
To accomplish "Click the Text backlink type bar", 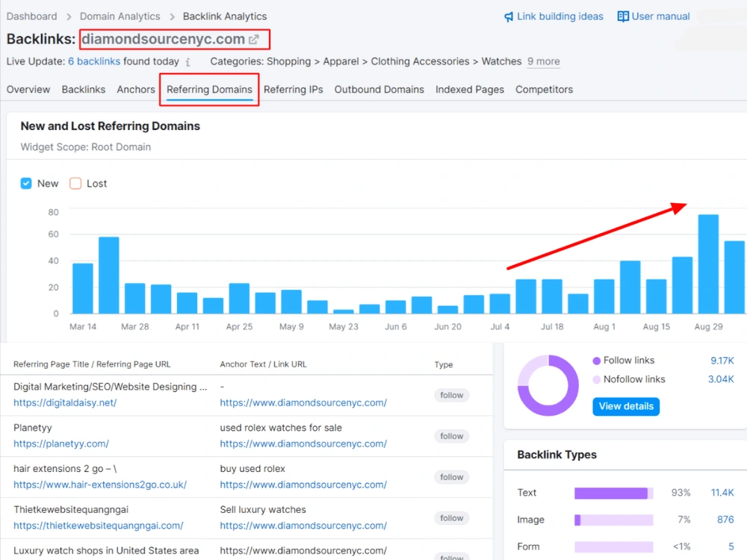I will (x=613, y=494).
